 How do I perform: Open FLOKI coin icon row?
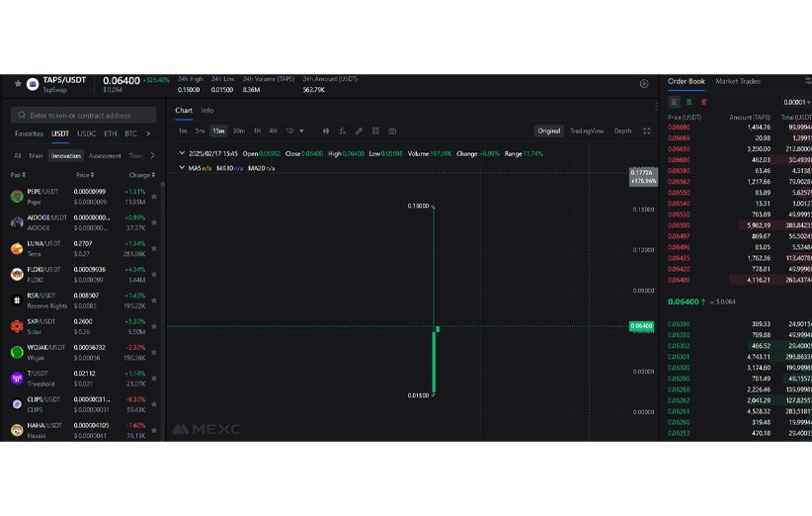click(x=17, y=274)
